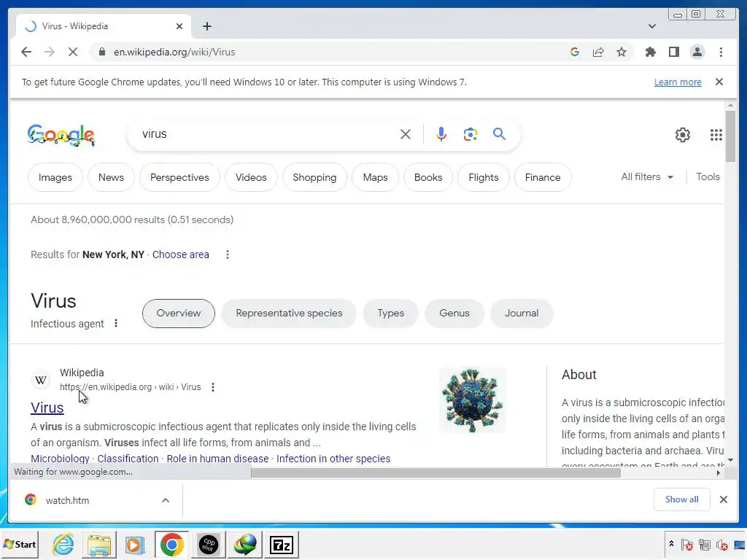Select the Genus chip
Image resolution: width=747 pixels, height=560 pixels.
coord(454,314)
